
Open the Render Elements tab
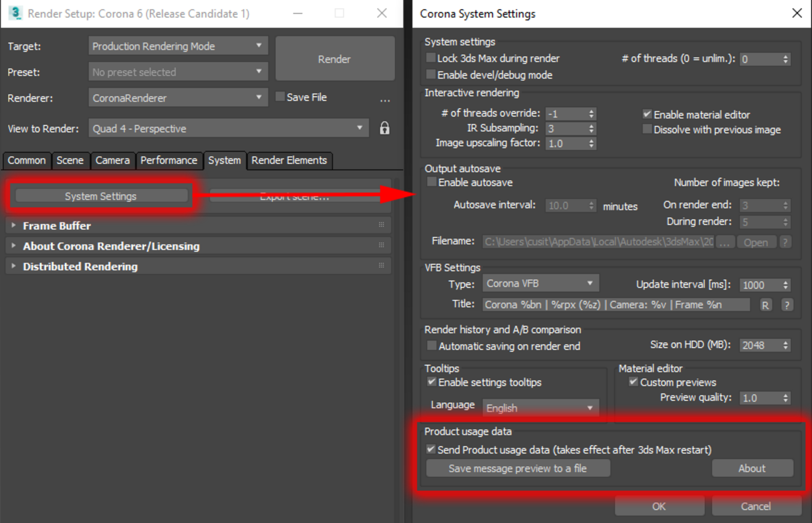coord(289,160)
